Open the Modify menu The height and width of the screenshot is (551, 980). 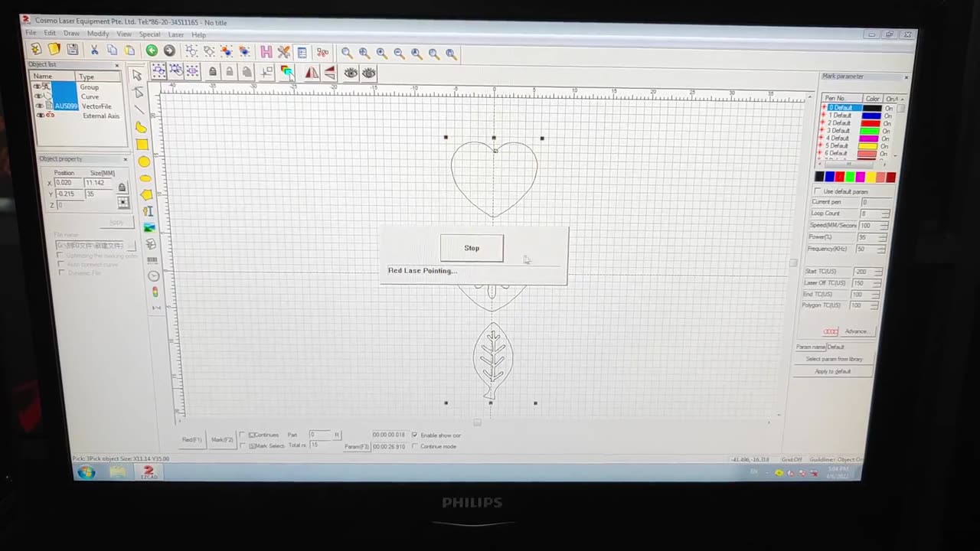coord(98,34)
